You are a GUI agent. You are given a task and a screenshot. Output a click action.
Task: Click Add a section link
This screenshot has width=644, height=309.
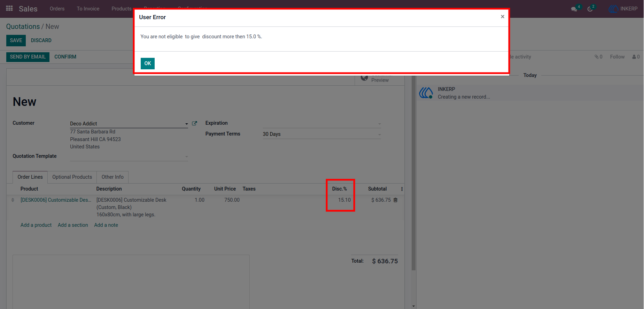click(x=73, y=225)
